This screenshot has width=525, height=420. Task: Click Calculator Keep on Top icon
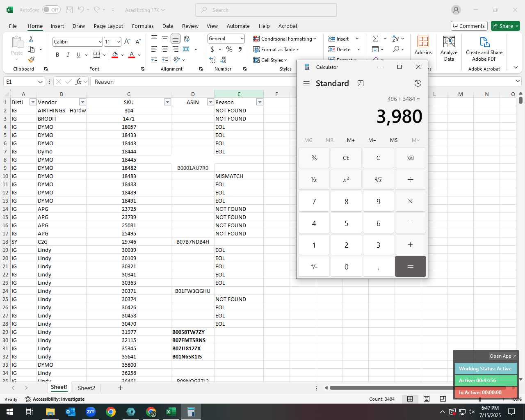pyautogui.click(x=361, y=83)
